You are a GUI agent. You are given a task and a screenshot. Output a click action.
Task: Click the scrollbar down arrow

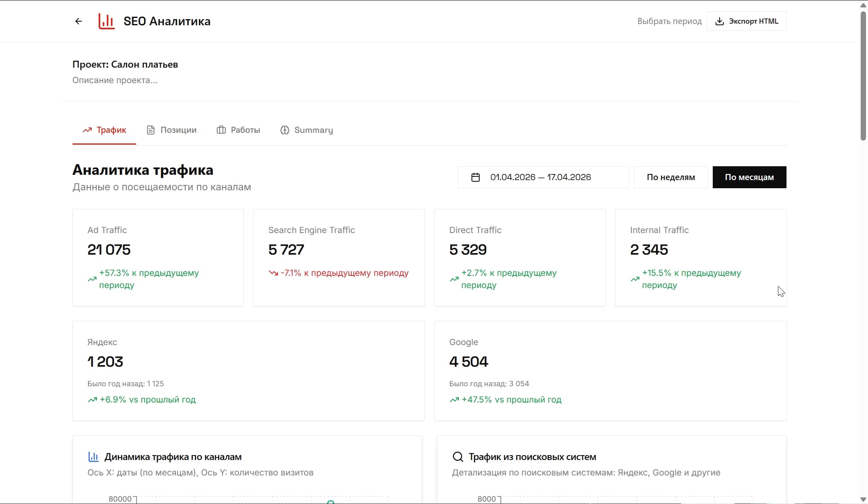pos(863,499)
